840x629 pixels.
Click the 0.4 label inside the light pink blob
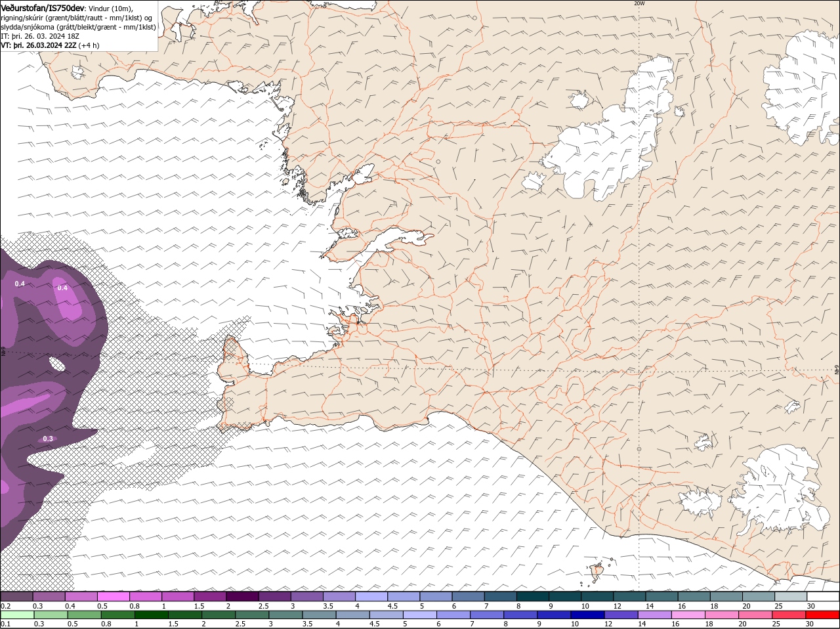(x=62, y=288)
